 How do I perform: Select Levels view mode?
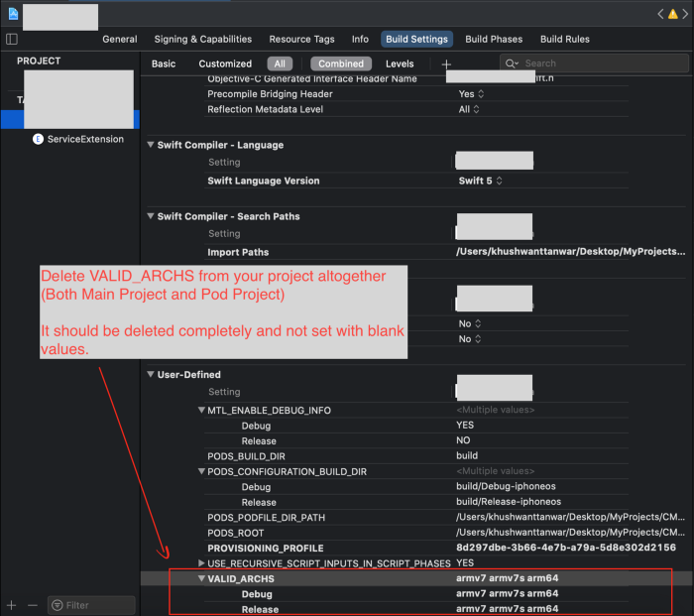point(400,63)
